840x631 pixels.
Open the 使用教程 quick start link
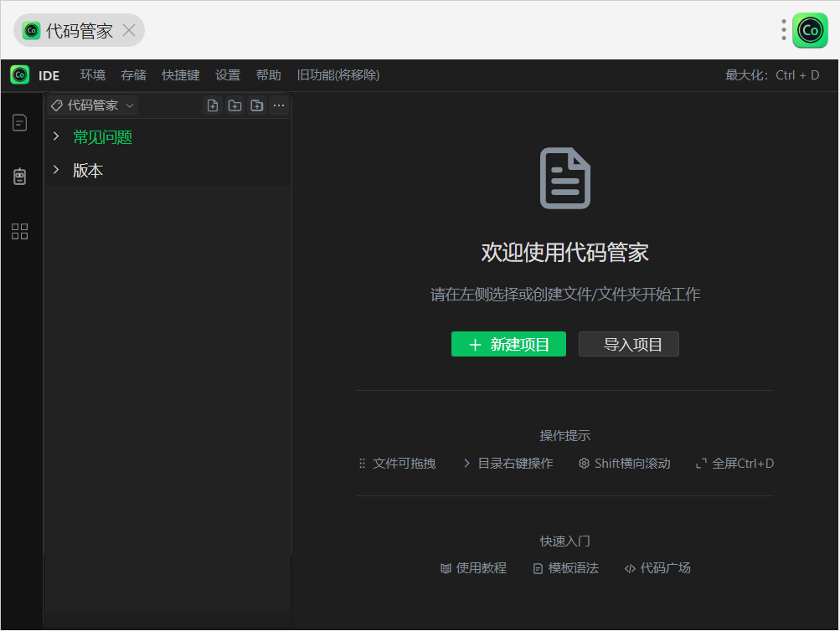[x=474, y=568]
